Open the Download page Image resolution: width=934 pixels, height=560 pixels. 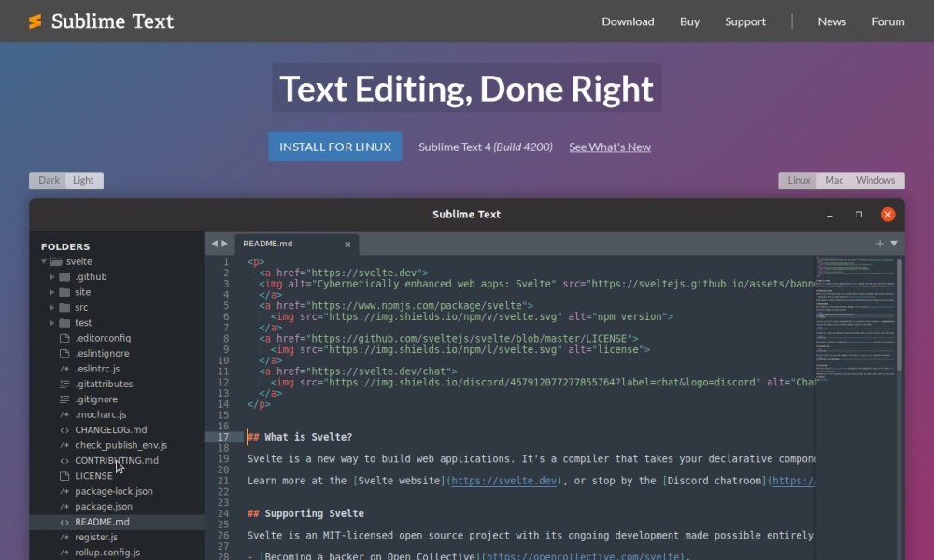[x=628, y=21]
